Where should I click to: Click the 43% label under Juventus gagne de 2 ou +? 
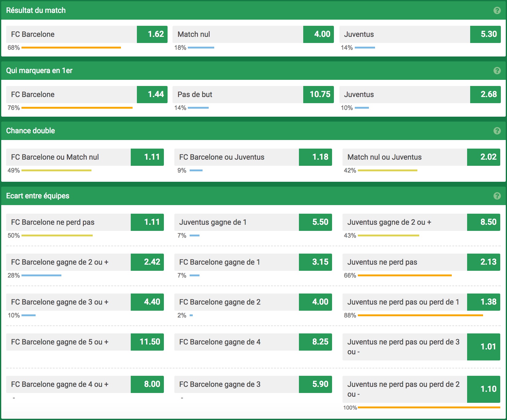tap(350, 235)
